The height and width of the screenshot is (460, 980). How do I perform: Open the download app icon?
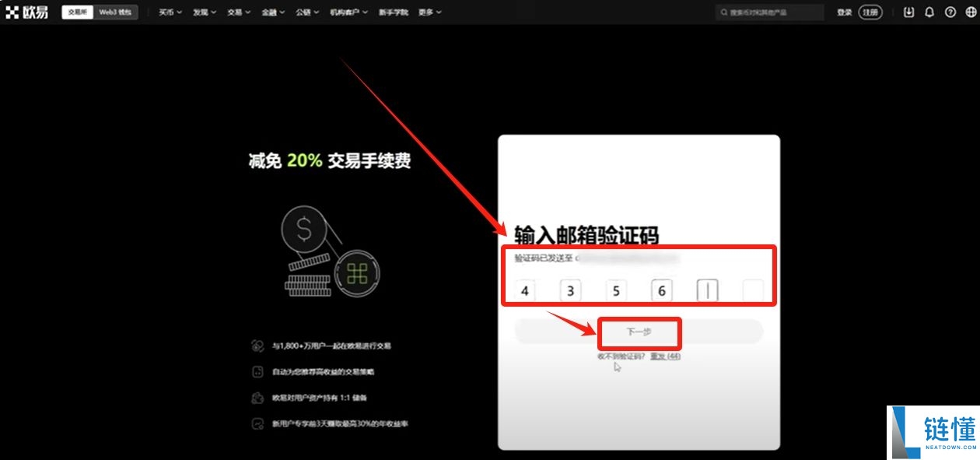(909, 12)
